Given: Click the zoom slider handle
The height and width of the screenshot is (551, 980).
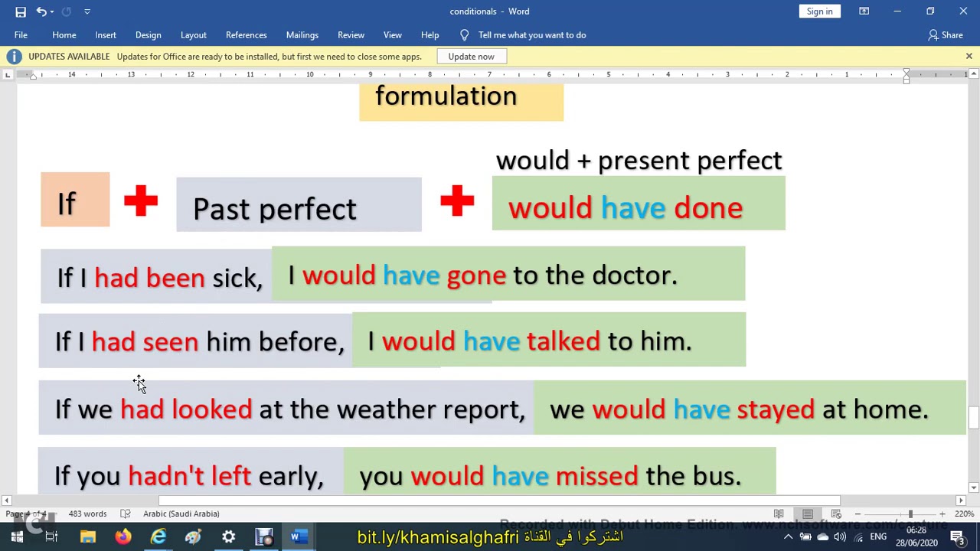Looking at the screenshot, I should [x=910, y=514].
